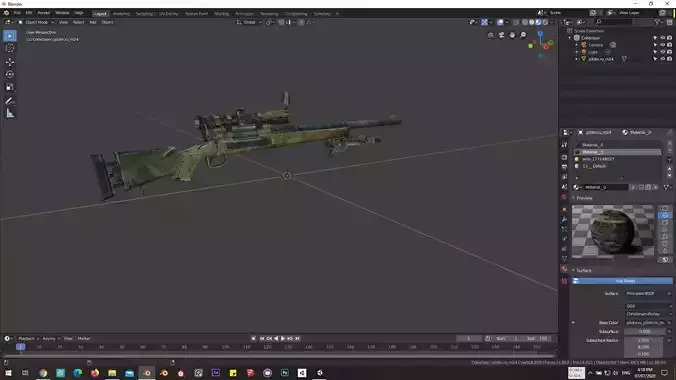Viewport: 676px width, 380px height.
Task: Expand the Camera item in outliner
Action: [577, 45]
